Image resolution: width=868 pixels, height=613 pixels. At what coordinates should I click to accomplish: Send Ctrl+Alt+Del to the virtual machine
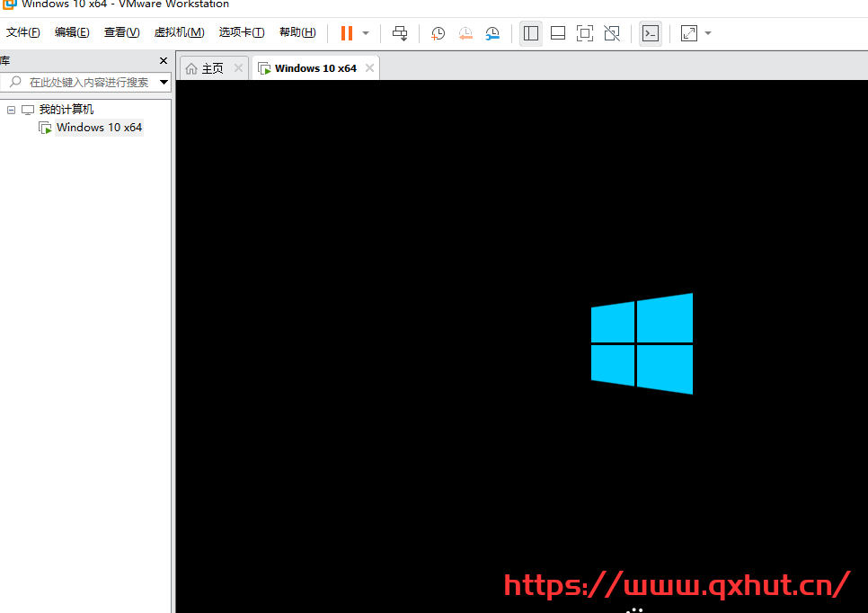[x=400, y=33]
